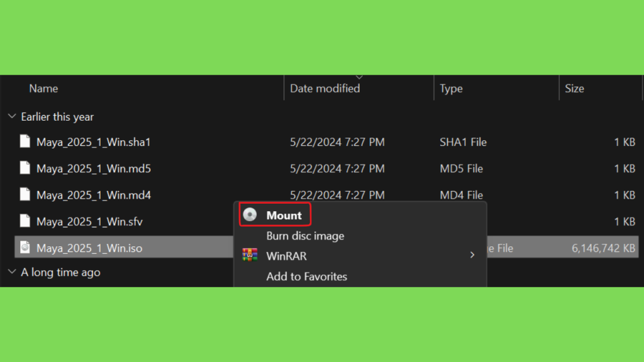Sort by the Name column header
The height and width of the screenshot is (362, 644).
[43, 88]
